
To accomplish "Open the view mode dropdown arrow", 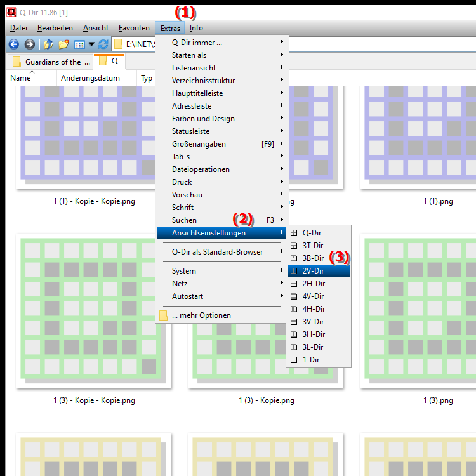I will [x=91, y=44].
